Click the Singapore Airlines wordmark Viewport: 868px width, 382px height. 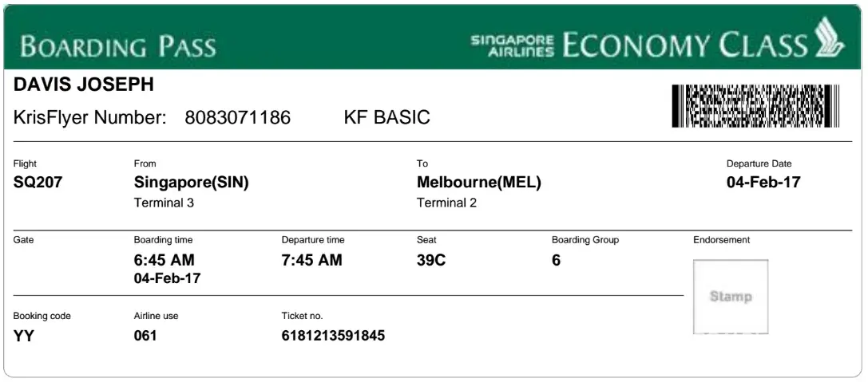pyautogui.click(x=512, y=45)
